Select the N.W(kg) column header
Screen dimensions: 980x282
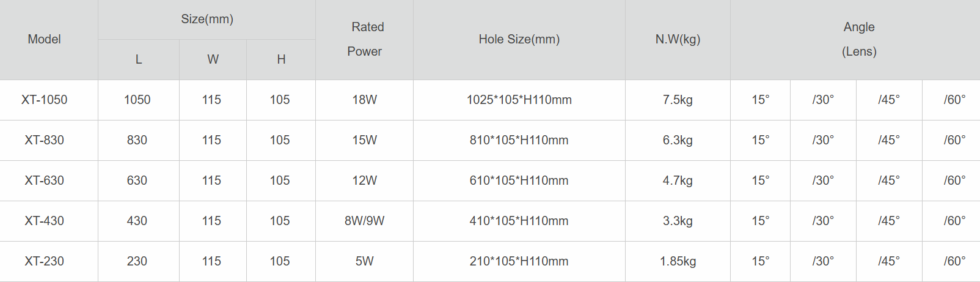678,39
